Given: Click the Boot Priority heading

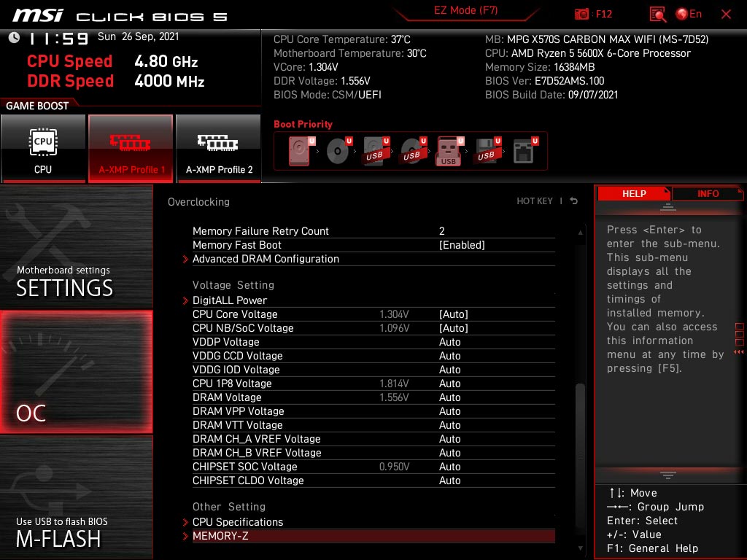Looking at the screenshot, I should [303, 124].
